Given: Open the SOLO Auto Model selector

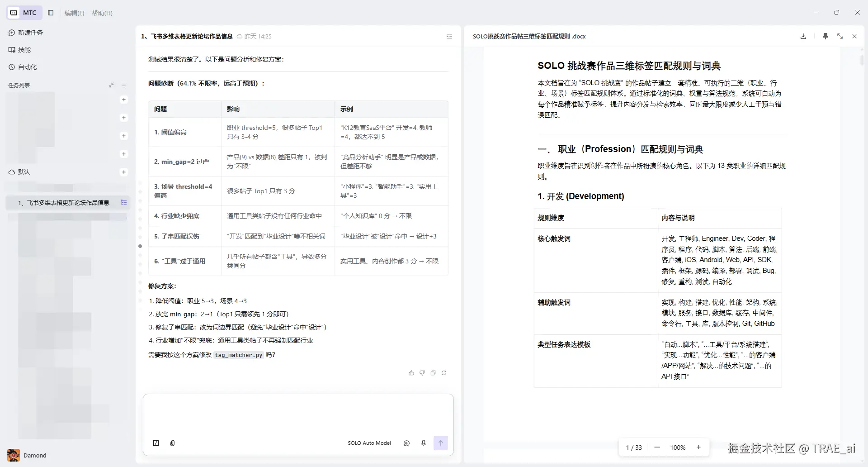Looking at the screenshot, I should point(369,443).
